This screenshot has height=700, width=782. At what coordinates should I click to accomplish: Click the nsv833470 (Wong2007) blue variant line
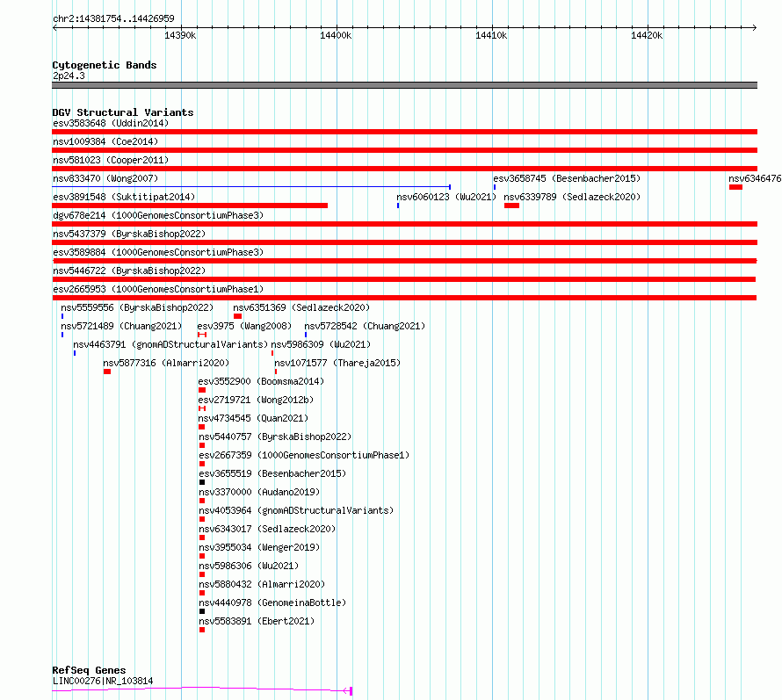pos(251,187)
